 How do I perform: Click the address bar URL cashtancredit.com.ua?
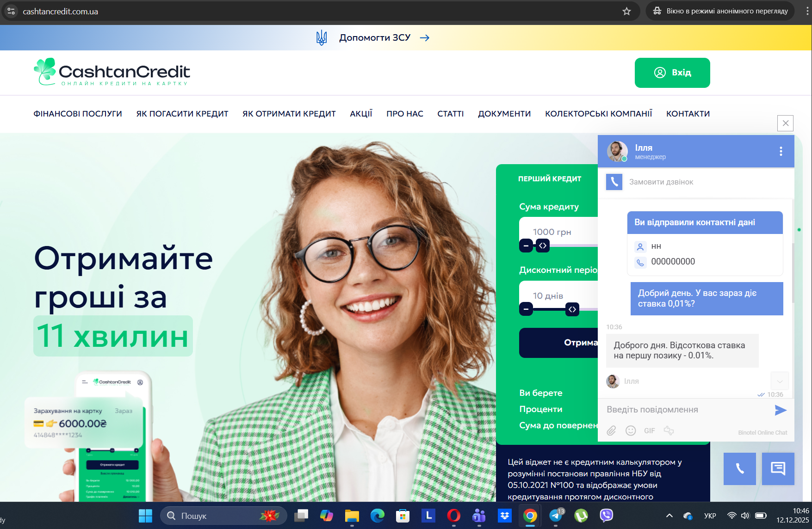point(61,12)
